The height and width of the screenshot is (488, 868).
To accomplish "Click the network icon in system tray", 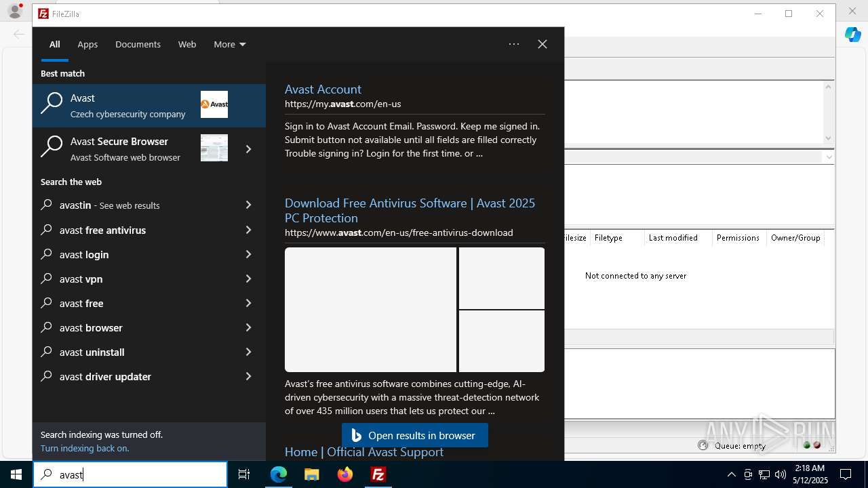I will tap(764, 474).
